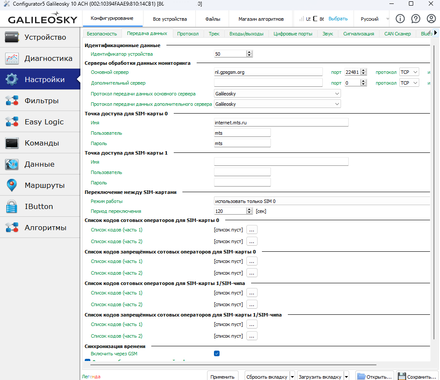The width and height of the screenshot is (440, 380).
Task: Click the SIM 1 access point Имя field
Action: (281, 162)
